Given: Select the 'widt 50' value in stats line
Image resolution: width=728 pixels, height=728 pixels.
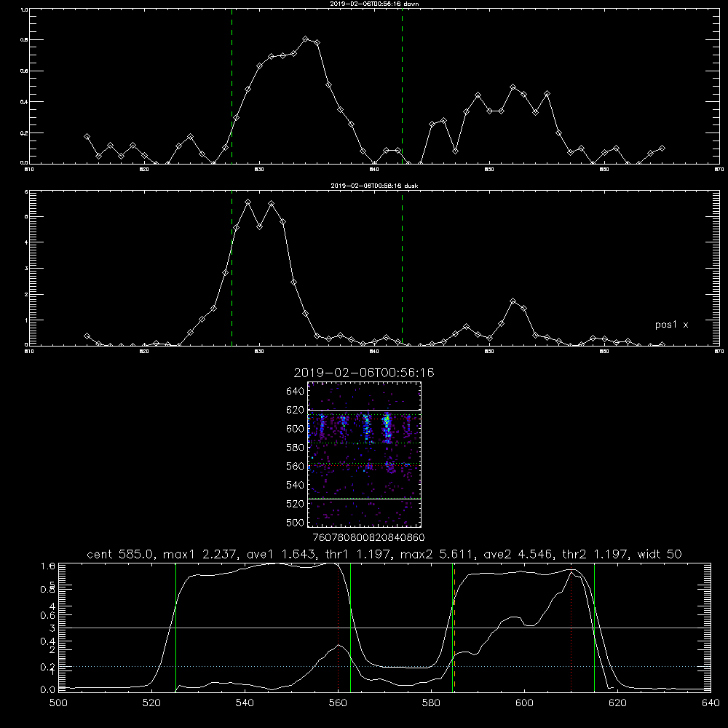Looking at the screenshot, I should 660,554.
